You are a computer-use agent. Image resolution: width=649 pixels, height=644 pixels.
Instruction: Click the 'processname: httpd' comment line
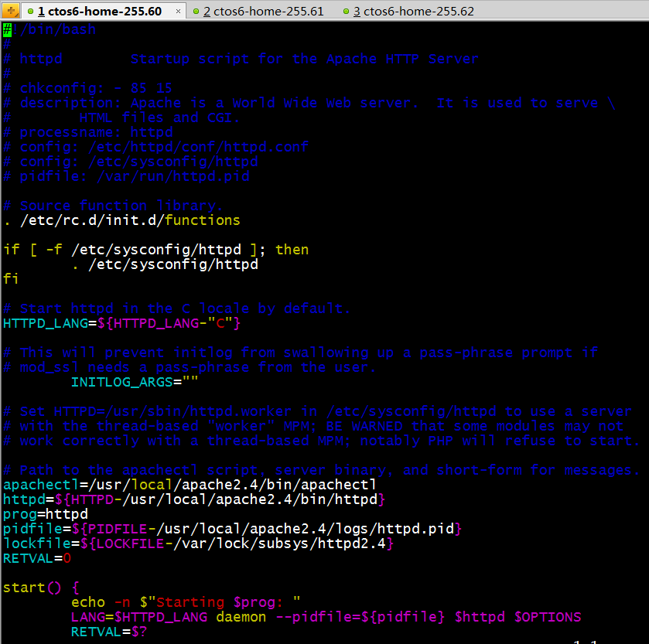pos(87,132)
